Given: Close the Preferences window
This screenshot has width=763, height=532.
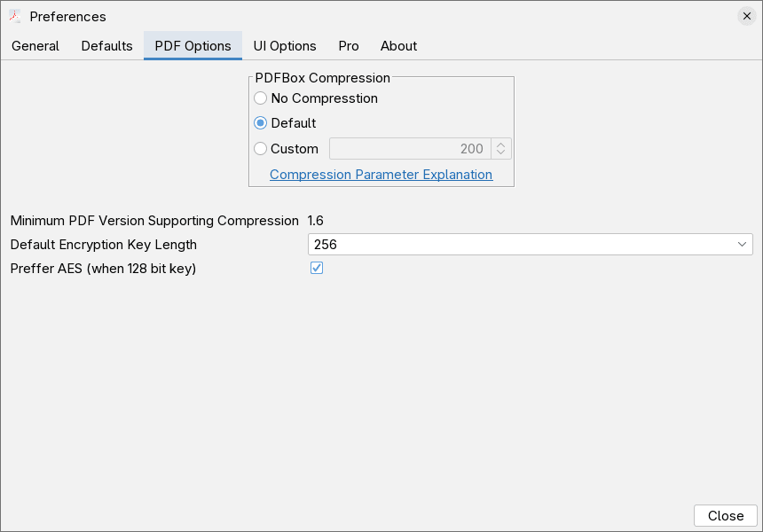Looking at the screenshot, I should click(746, 15).
